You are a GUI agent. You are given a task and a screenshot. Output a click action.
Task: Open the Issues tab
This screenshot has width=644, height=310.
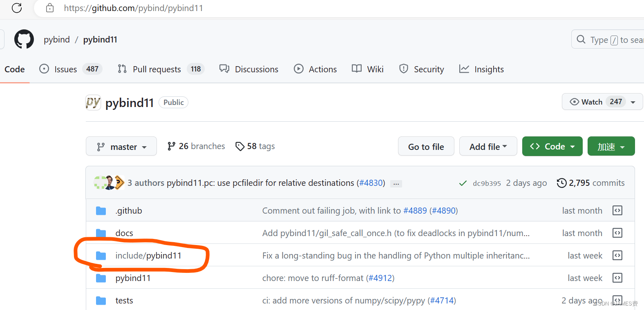tap(70, 69)
